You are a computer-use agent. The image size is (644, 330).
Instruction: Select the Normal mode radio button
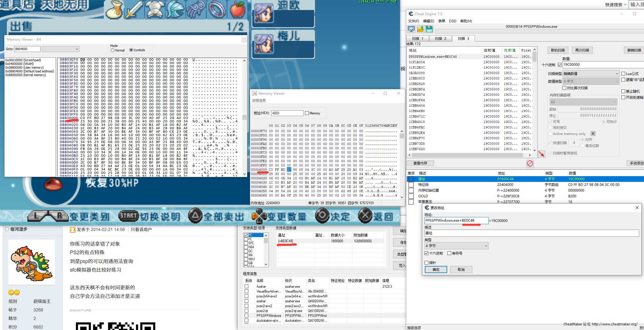113,50
